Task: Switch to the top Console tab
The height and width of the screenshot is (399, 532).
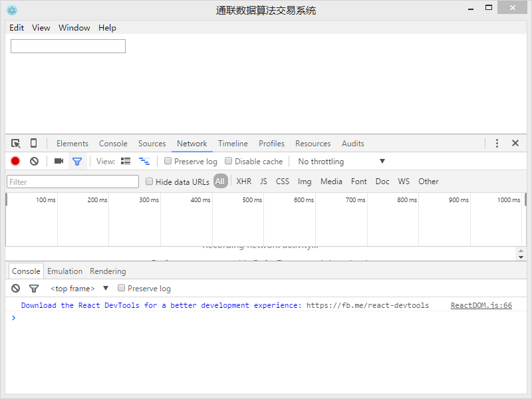Action: tap(113, 144)
